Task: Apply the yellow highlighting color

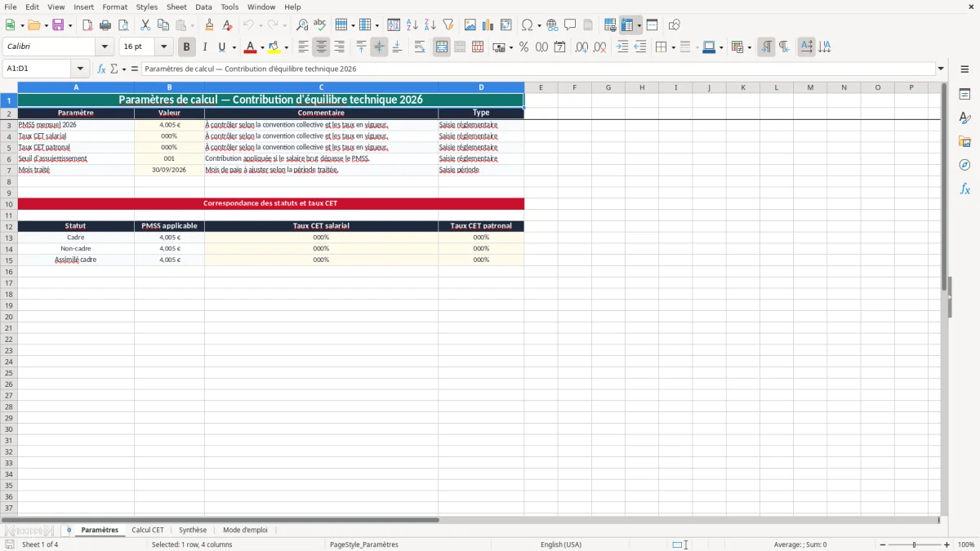Action: [x=274, y=47]
